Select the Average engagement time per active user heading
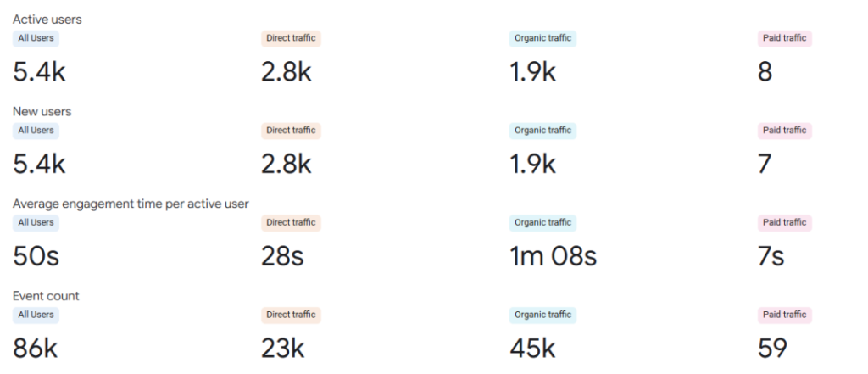 tap(131, 204)
